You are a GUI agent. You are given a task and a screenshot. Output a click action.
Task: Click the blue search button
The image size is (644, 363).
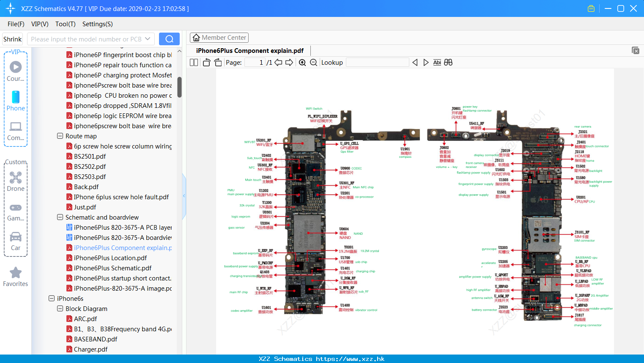[x=169, y=39]
